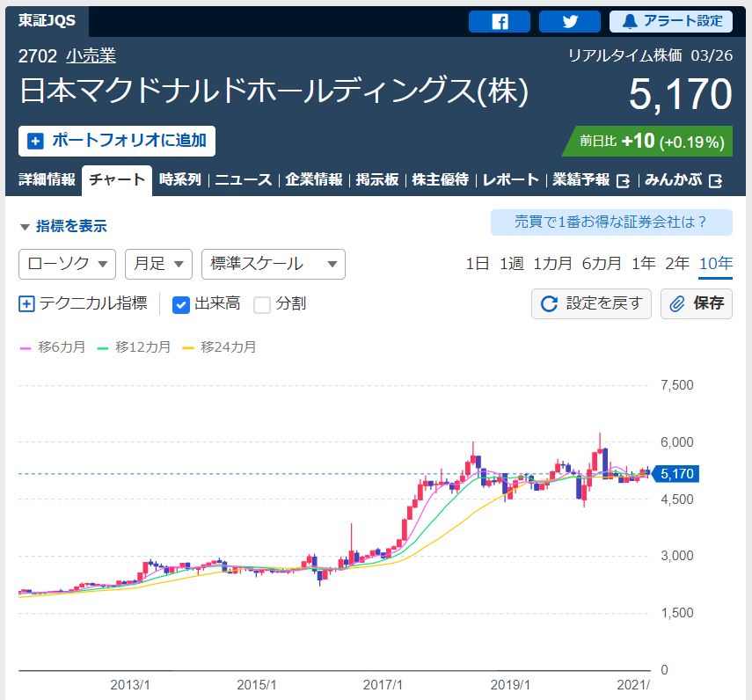Select the 1週 chart range

511,263
